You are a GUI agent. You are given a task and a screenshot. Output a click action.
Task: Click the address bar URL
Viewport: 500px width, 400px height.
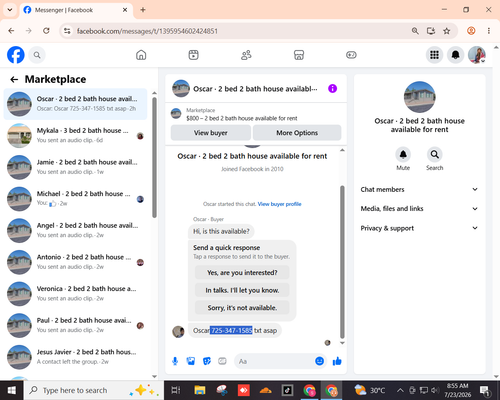[x=147, y=31]
